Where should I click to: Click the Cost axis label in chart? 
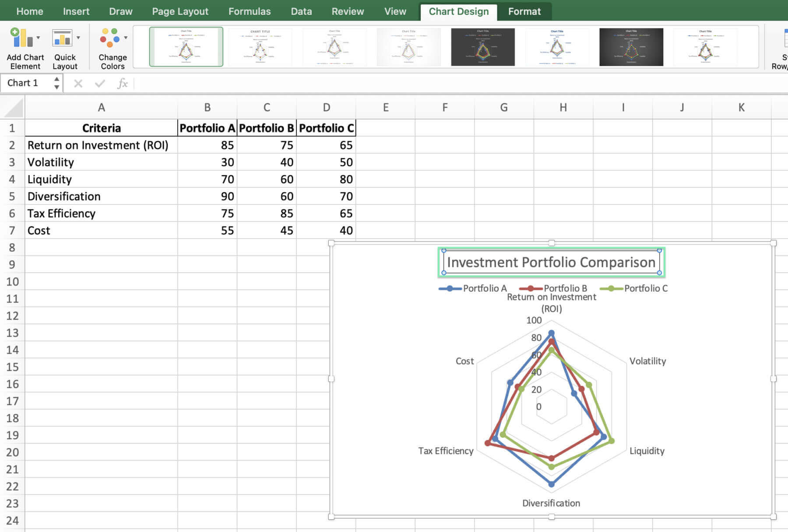click(x=464, y=361)
